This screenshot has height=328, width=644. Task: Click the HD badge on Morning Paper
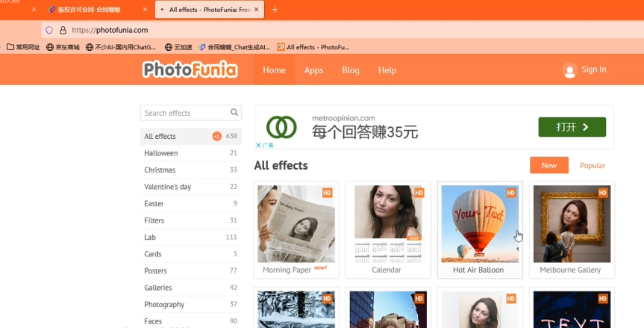327,193
